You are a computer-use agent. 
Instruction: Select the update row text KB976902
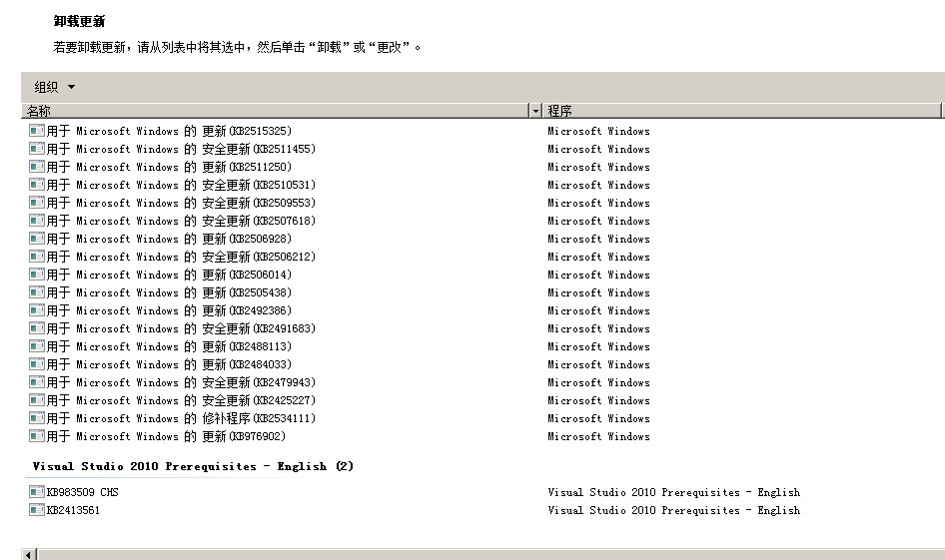167,437
